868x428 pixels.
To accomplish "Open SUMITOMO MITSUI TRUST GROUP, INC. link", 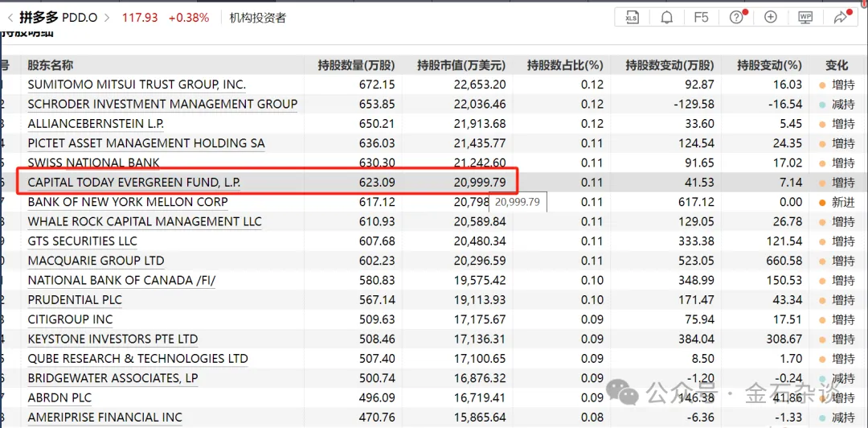I will [x=137, y=84].
